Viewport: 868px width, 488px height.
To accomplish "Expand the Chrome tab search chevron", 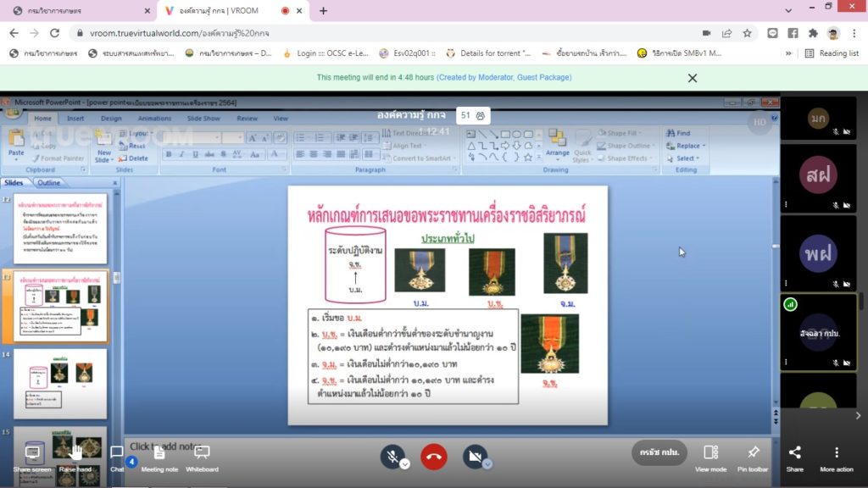I will tap(788, 10).
